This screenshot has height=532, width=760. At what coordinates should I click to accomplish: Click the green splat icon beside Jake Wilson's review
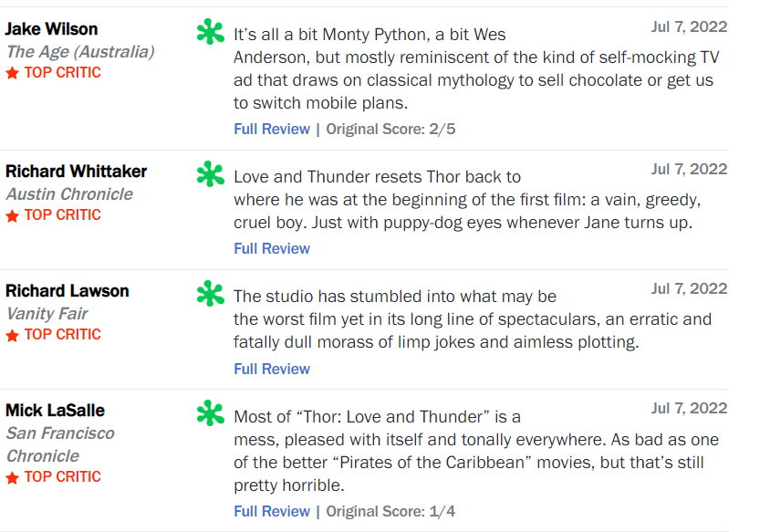coord(210,33)
